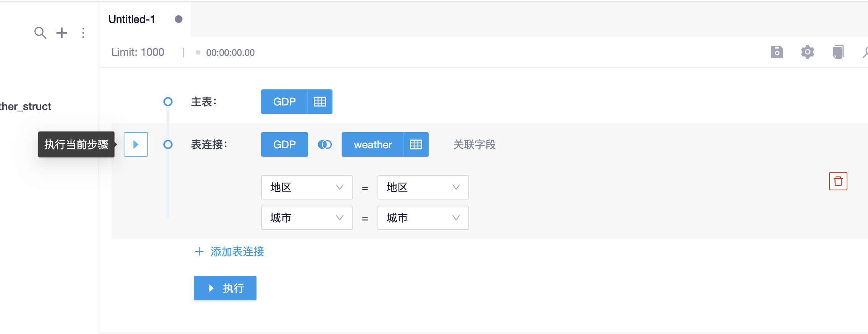Click the Limit: 1000 setting
This screenshot has width=868, height=334.
138,52
